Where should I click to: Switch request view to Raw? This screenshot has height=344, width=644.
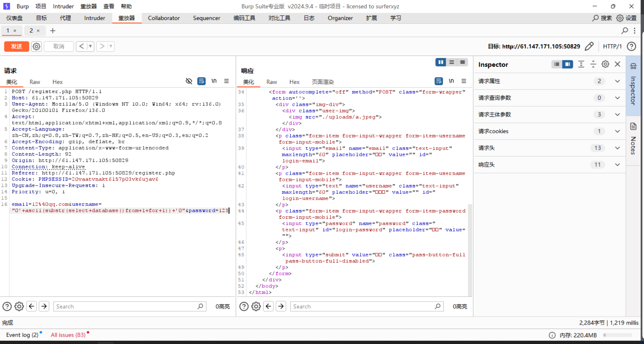pos(35,82)
